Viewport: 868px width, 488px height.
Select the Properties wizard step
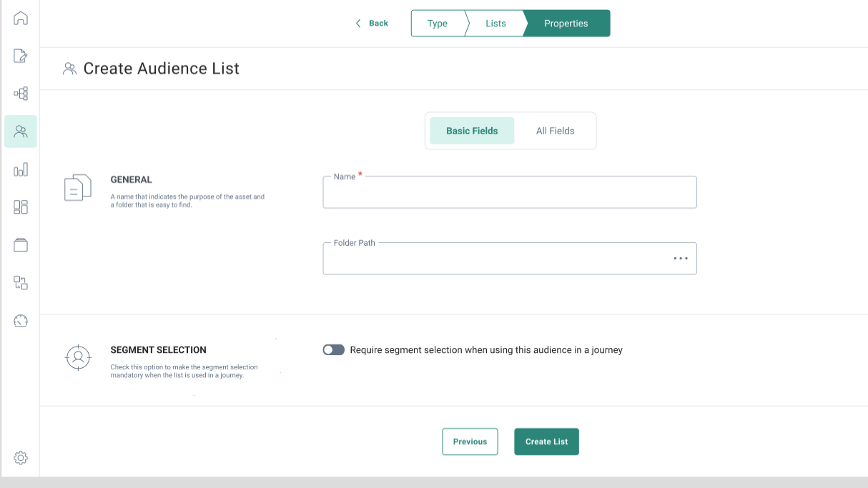566,24
